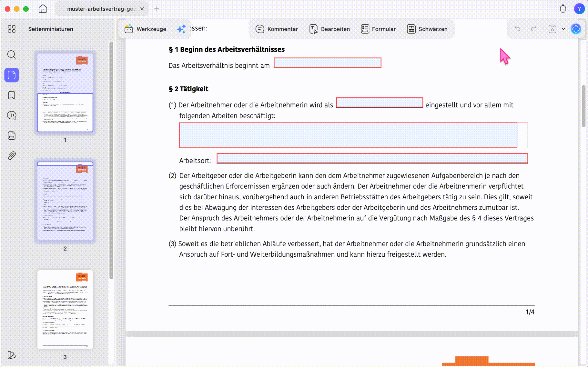Close the muster-arbeitsvertrag tab
The image size is (588, 367).
pyautogui.click(x=142, y=9)
